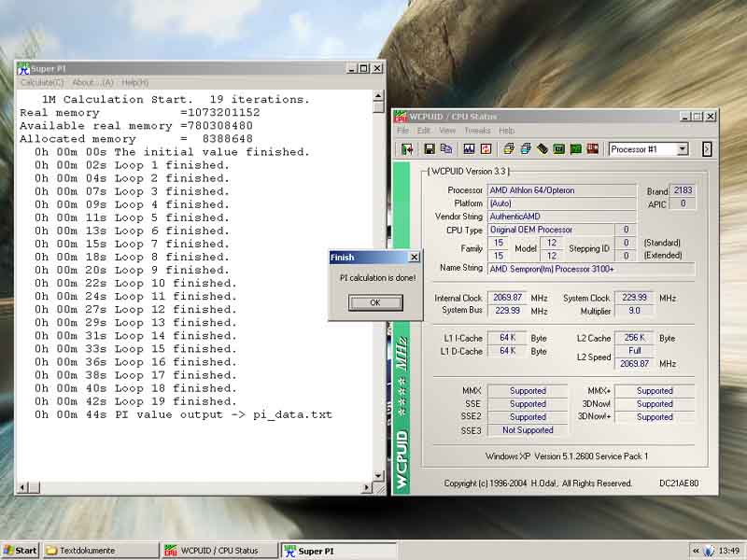The image size is (747, 560).
Task: Click Super PI vertical scrollbar down arrow
Action: tap(378, 476)
